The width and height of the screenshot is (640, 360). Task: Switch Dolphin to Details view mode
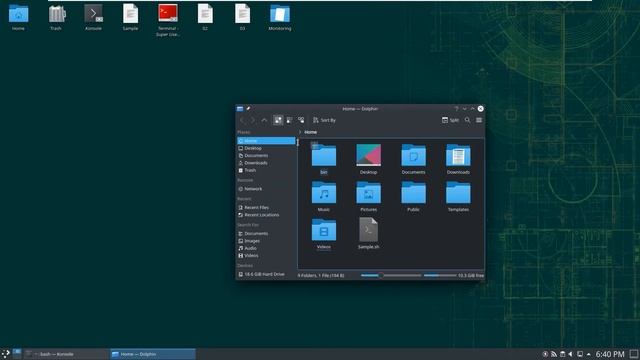301,120
